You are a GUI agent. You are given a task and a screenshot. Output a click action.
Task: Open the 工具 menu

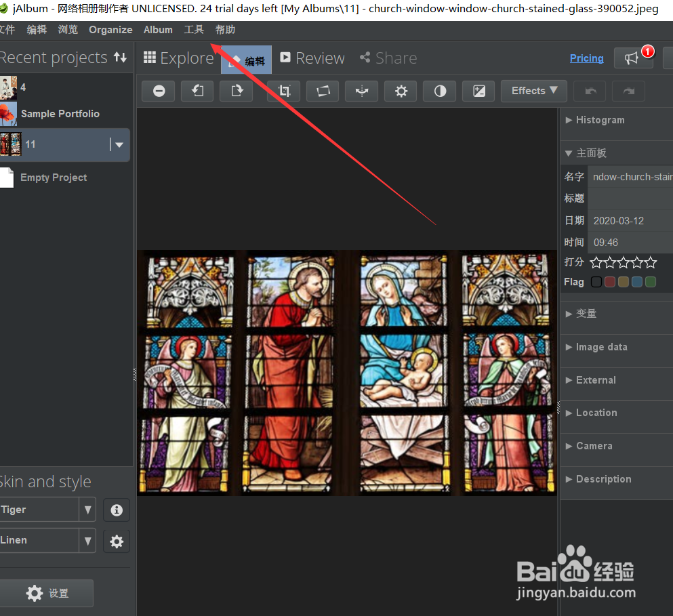tap(194, 30)
